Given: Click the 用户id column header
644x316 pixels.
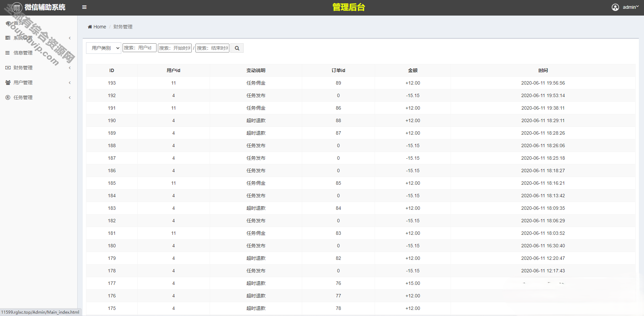Looking at the screenshot, I should [173, 70].
